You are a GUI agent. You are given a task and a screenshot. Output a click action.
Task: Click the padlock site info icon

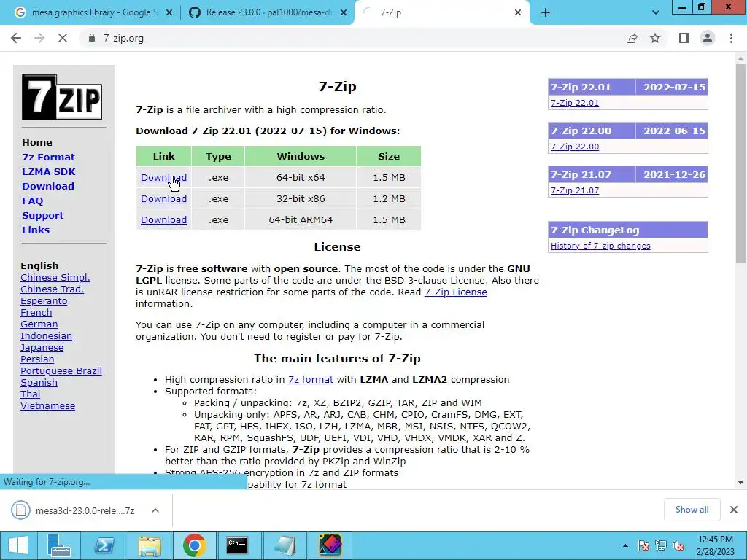pyautogui.click(x=92, y=38)
